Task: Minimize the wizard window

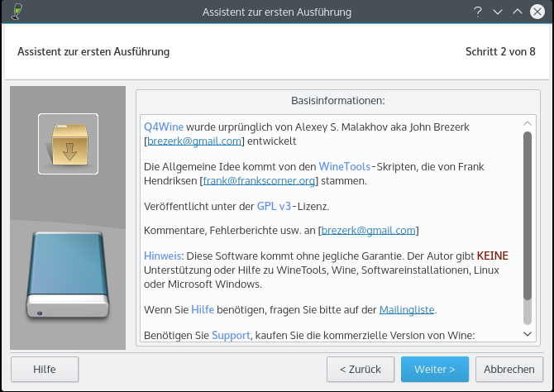Action: [x=498, y=12]
